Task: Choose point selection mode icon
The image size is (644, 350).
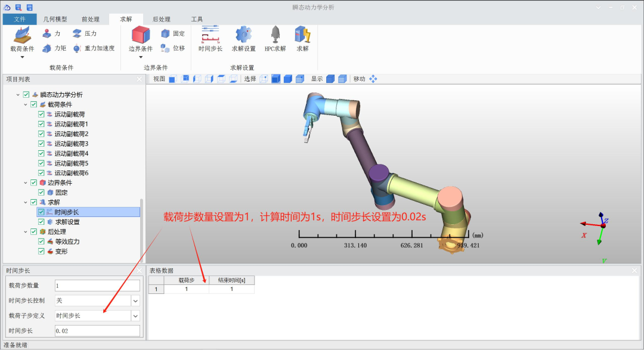Action: point(264,79)
